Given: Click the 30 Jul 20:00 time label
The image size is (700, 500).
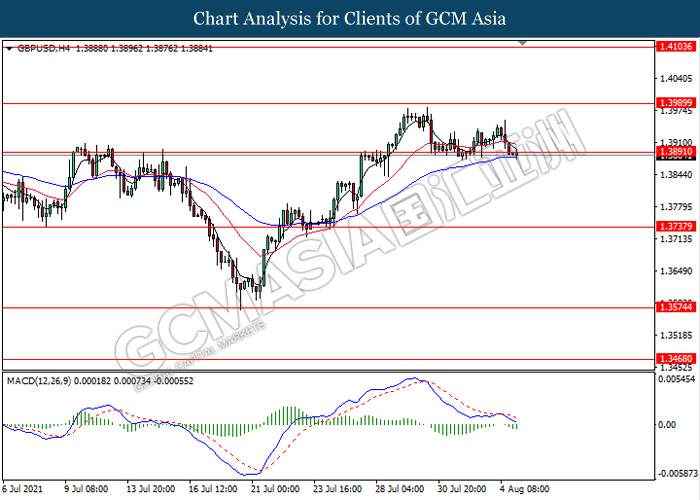Looking at the screenshot, I should point(461,489).
